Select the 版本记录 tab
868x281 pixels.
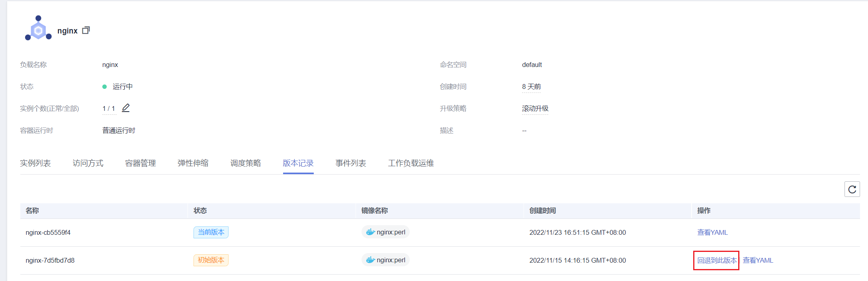298,163
